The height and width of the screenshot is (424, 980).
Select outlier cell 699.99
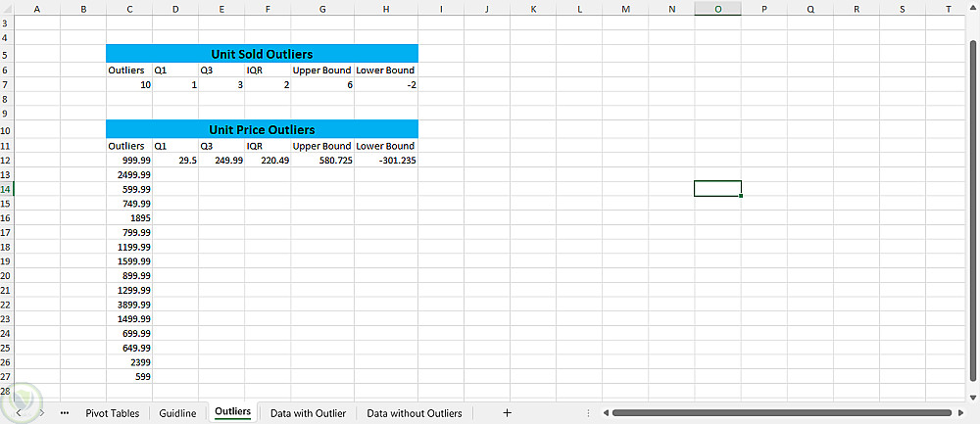click(x=129, y=334)
